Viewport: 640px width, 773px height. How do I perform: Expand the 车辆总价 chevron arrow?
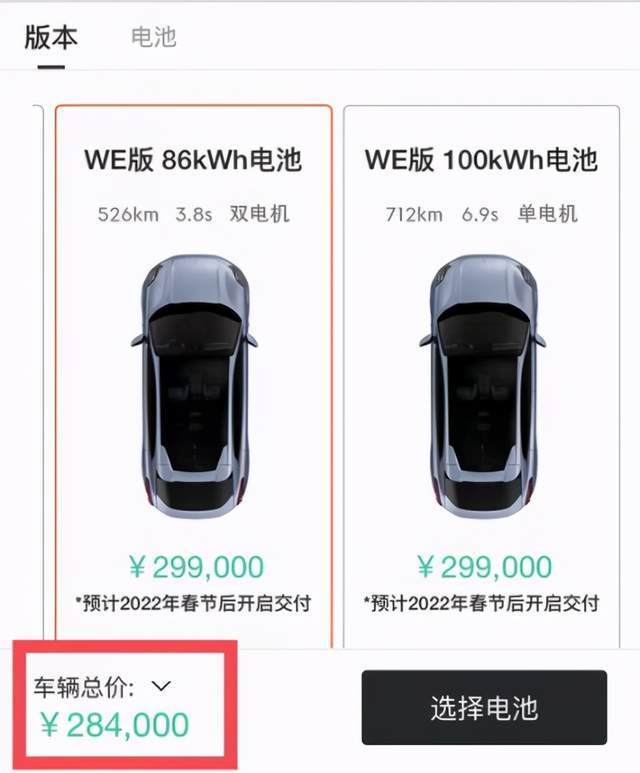[161, 686]
